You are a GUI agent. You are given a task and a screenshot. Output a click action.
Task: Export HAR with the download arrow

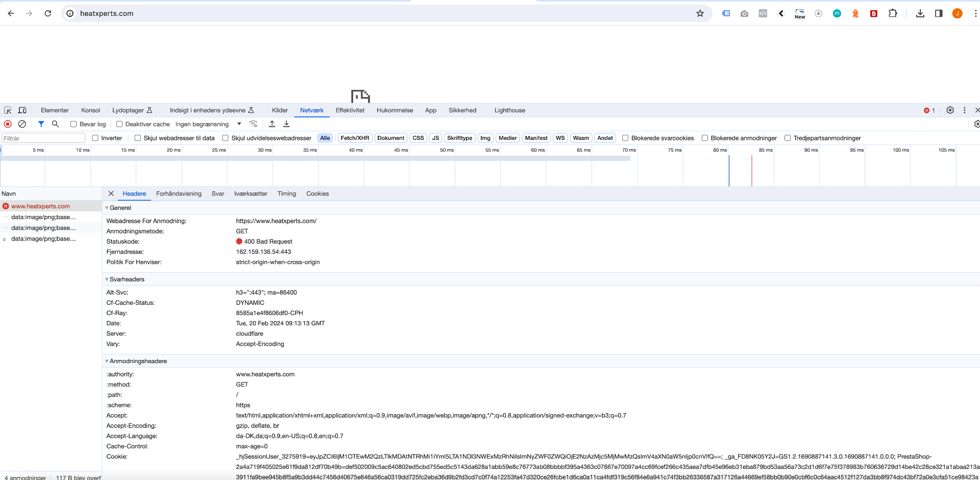(286, 124)
